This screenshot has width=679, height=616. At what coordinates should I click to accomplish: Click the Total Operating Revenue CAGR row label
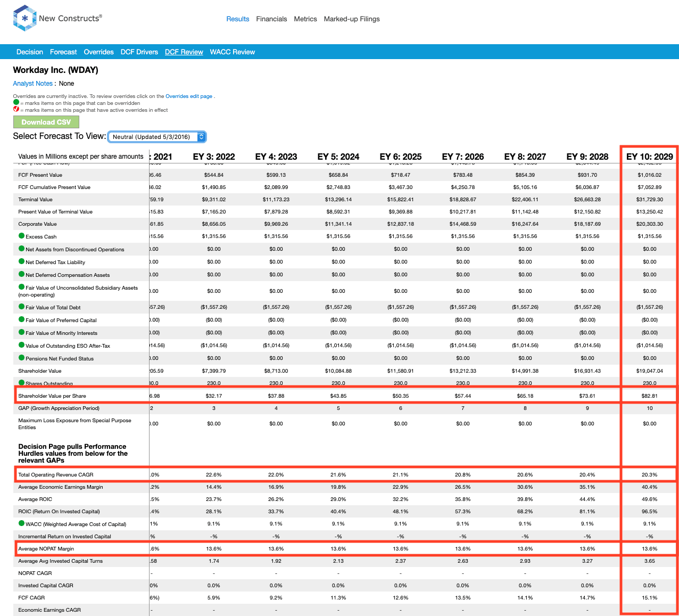(56, 474)
